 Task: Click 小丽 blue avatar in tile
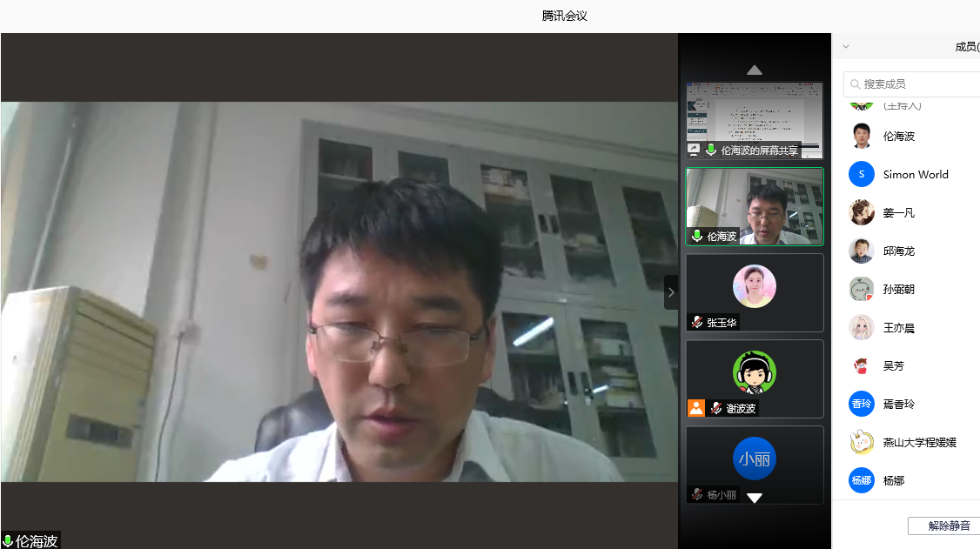(x=755, y=459)
